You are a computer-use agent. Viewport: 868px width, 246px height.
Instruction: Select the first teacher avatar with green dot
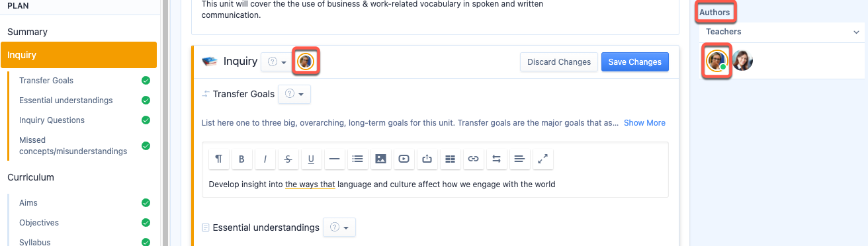[716, 61]
